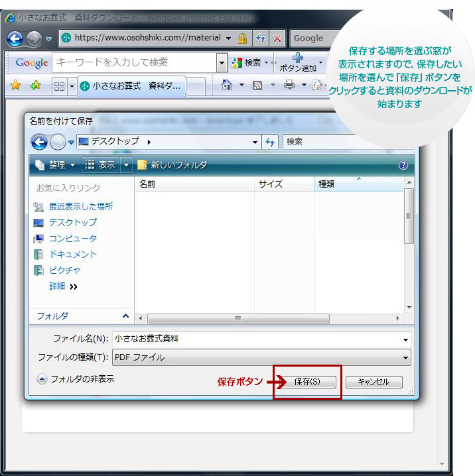Click デスクトップ in the dialog path bar
This screenshot has height=476, width=475.
pos(115,141)
